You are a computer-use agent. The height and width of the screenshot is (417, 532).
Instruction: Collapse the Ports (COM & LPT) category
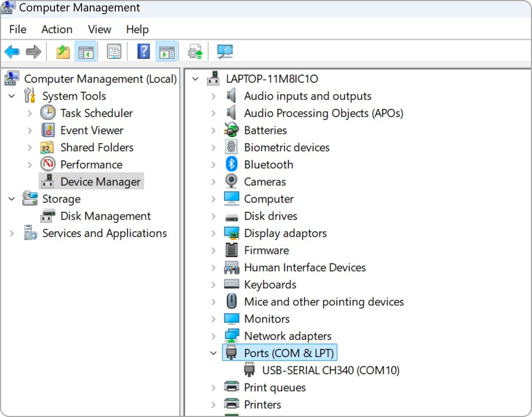[x=213, y=353]
